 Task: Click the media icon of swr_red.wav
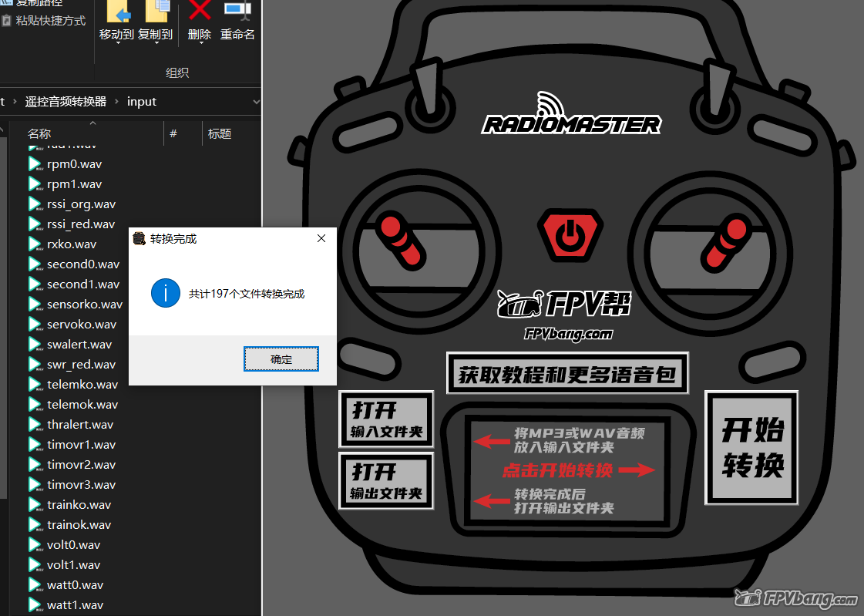pyautogui.click(x=35, y=364)
